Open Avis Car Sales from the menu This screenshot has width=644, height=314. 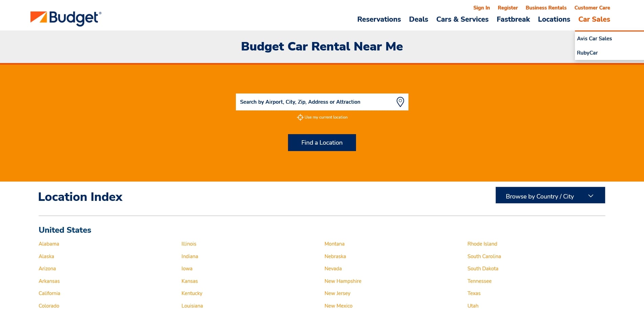pos(594,38)
